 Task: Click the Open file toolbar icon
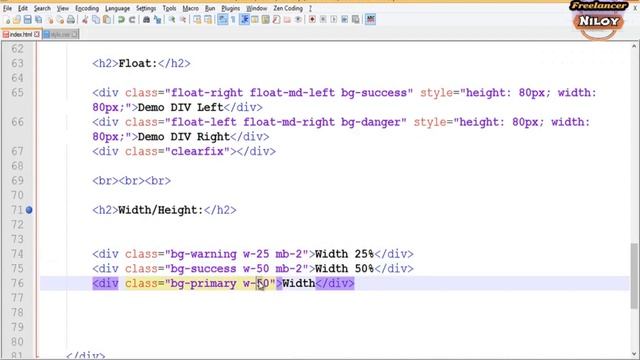click(x=17, y=20)
